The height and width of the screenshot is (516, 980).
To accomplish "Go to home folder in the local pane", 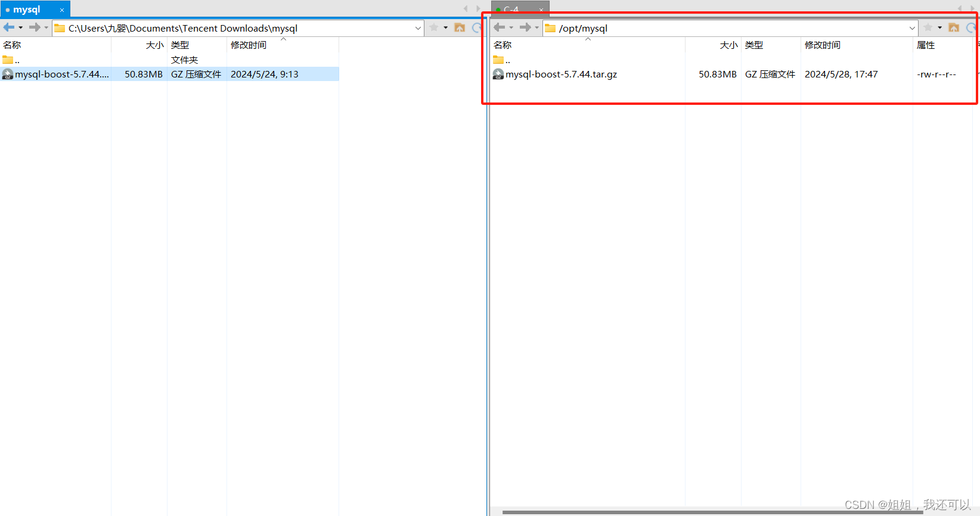I will (x=460, y=27).
